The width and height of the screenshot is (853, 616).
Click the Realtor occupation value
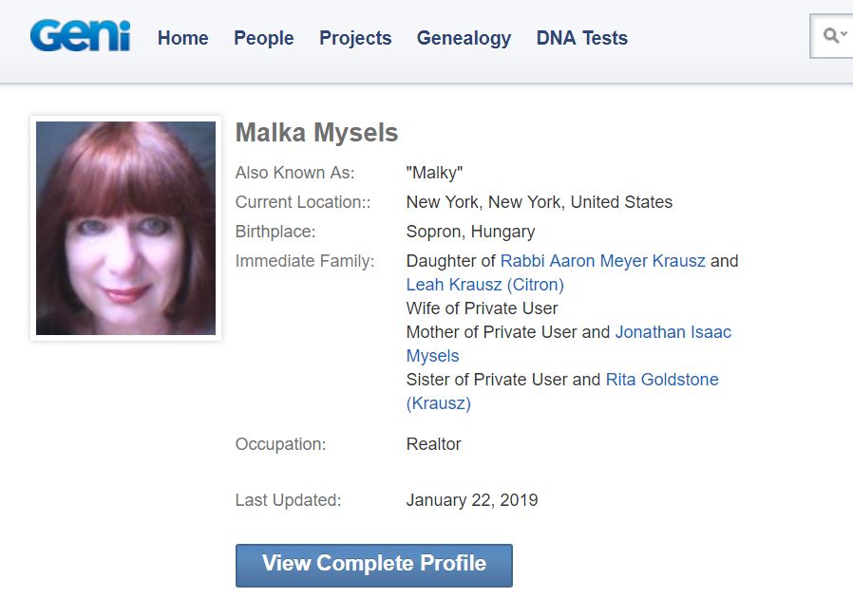(433, 444)
